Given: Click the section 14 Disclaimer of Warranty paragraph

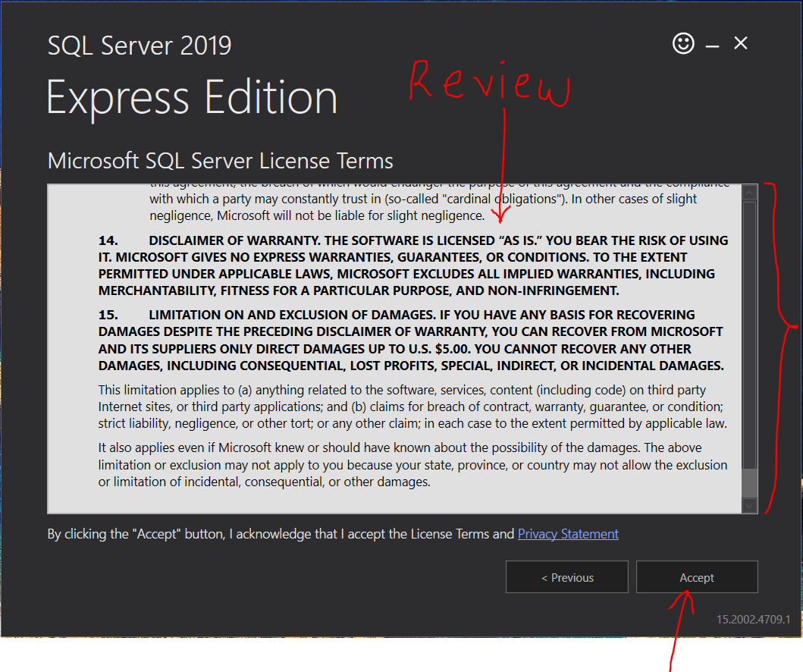Looking at the screenshot, I should coord(412,265).
